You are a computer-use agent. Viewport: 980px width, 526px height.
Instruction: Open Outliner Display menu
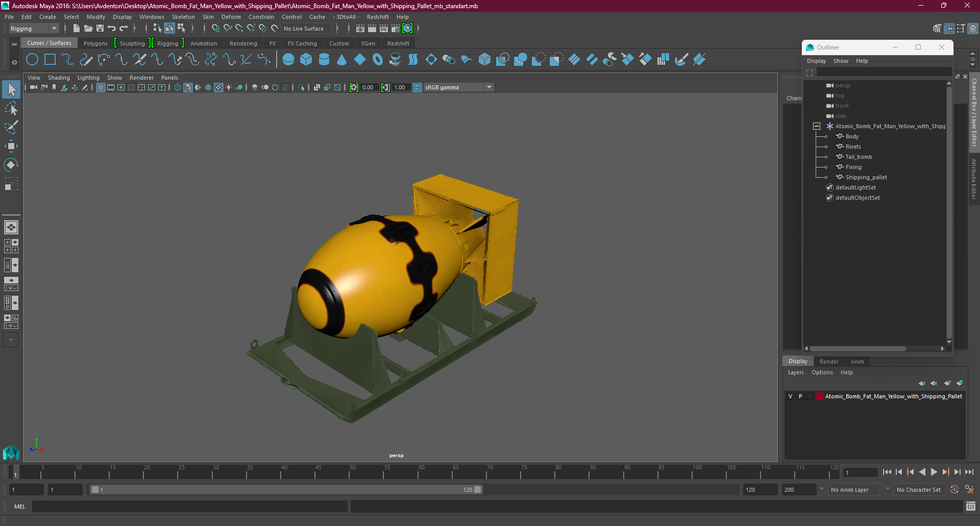pos(816,61)
